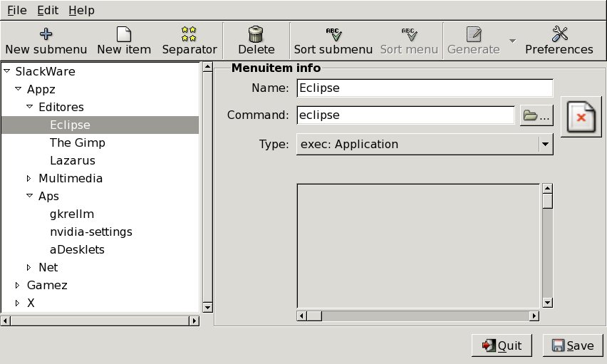Click tree panel horizontal scroll left arrow

click(x=6, y=321)
